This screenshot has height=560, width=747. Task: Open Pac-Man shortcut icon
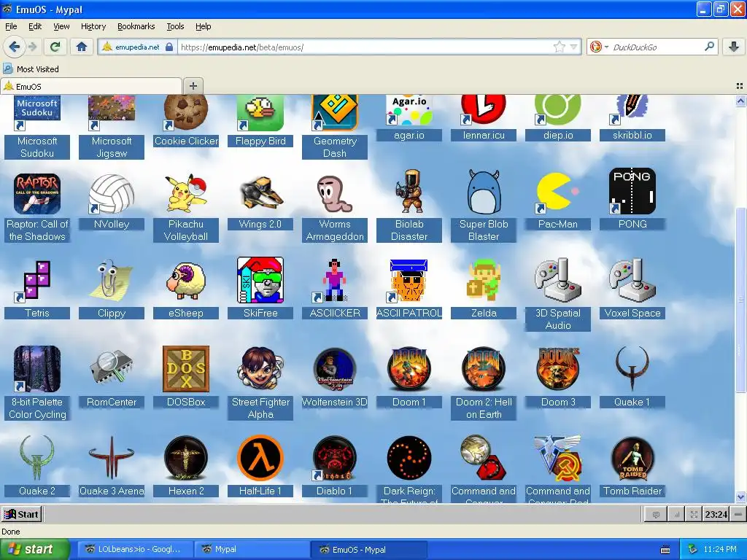point(558,192)
